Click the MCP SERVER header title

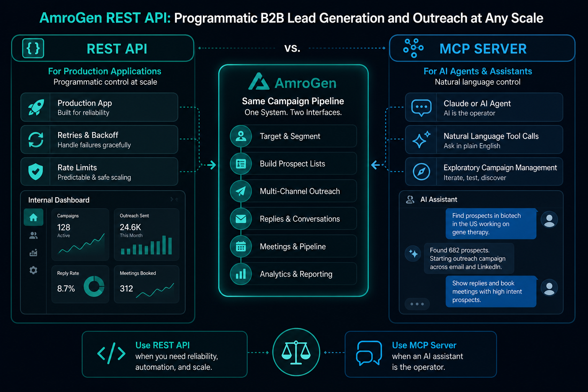483,49
